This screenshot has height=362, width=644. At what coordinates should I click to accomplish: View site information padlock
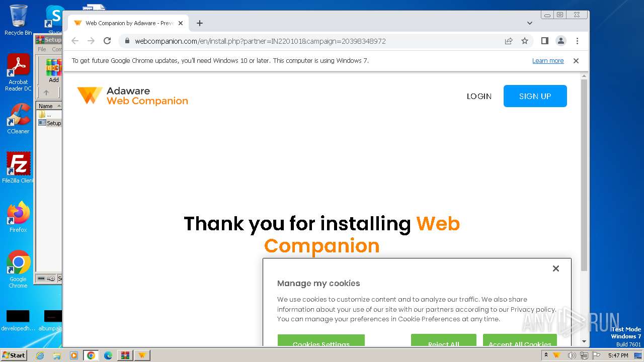tap(127, 41)
